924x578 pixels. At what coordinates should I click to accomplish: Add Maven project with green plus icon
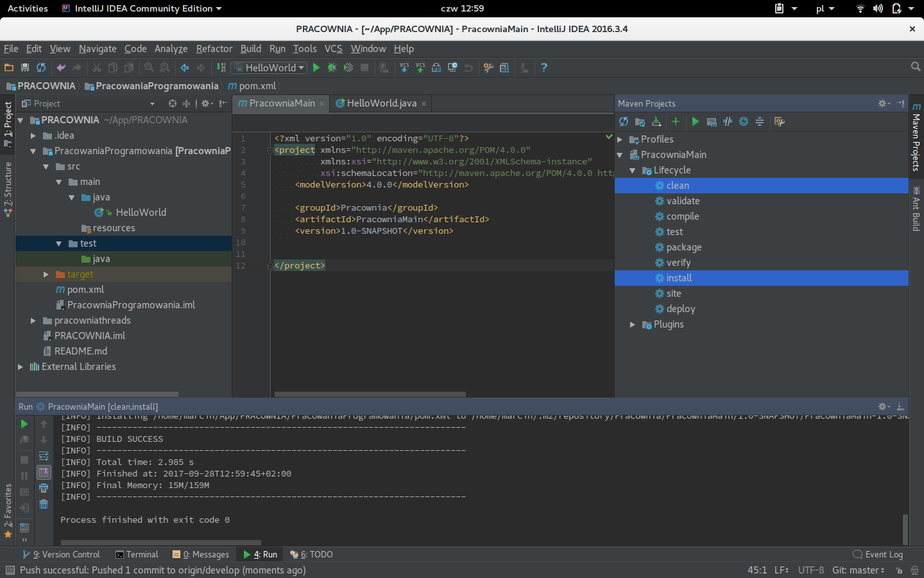click(x=675, y=121)
